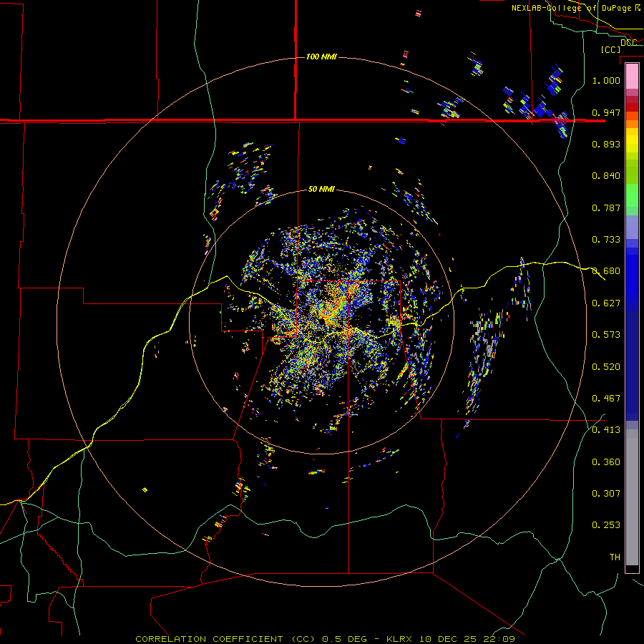The image size is (644, 644).
Task: Click the 100 NMI range ring label
Action: click(x=321, y=57)
